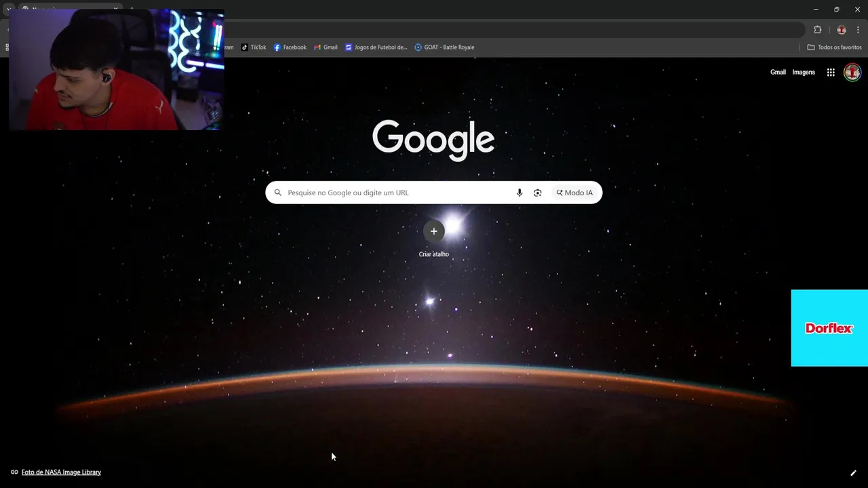
Task: Click the microphone voice search icon
Action: (519, 192)
